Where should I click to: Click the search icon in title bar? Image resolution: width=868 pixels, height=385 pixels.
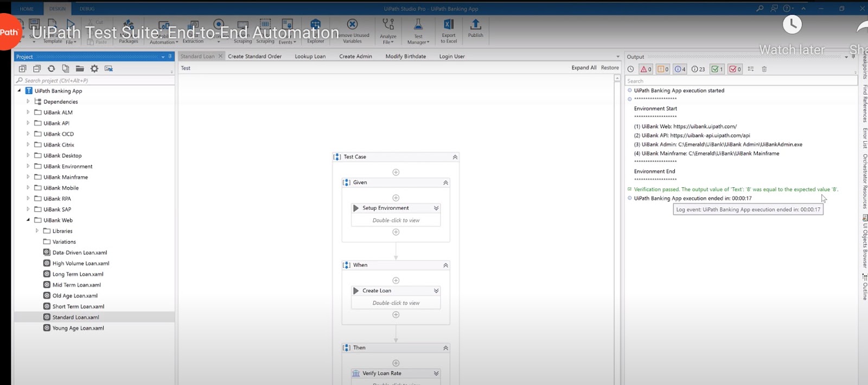coord(760,8)
